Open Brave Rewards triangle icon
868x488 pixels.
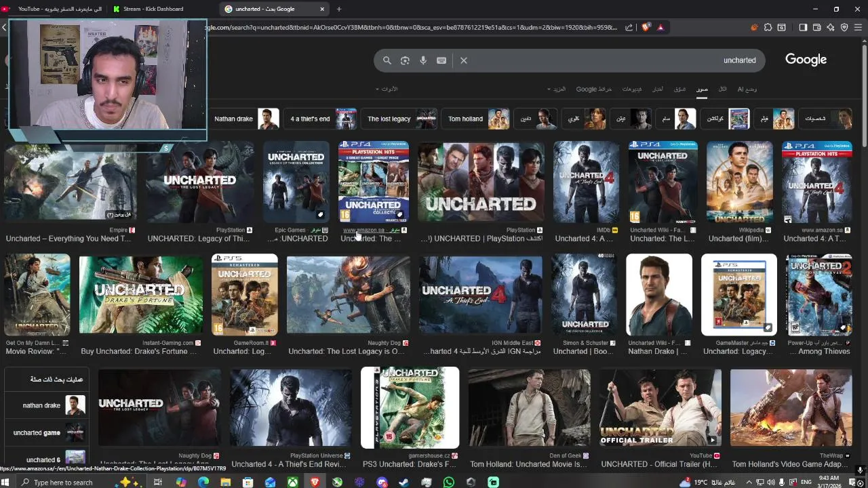click(x=660, y=27)
